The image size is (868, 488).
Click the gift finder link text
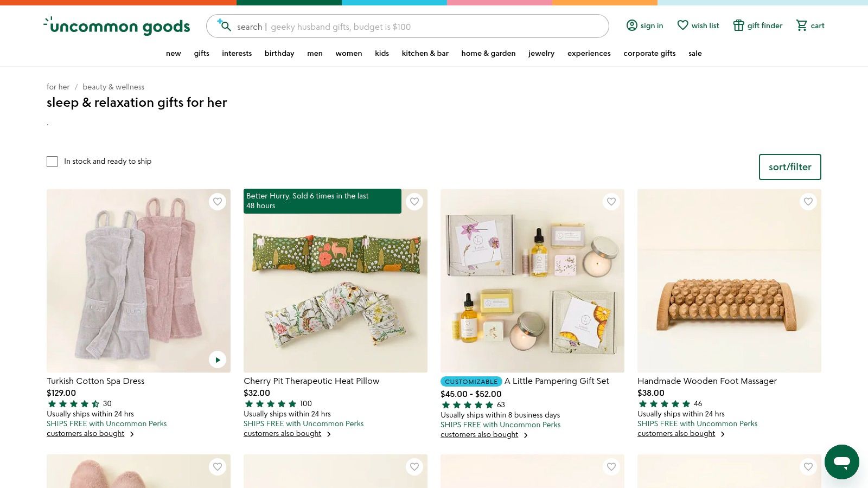pyautogui.click(x=765, y=25)
